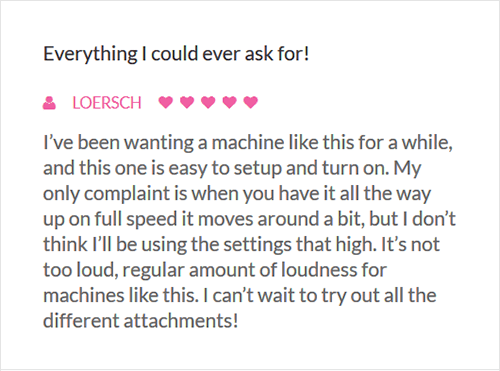Click the text 'settings that high'

(x=297, y=245)
